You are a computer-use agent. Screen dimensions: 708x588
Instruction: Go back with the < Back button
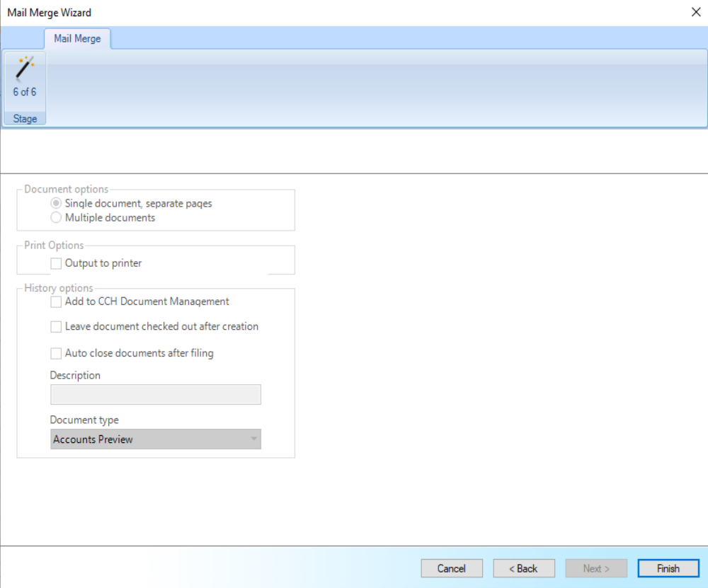[524, 568]
